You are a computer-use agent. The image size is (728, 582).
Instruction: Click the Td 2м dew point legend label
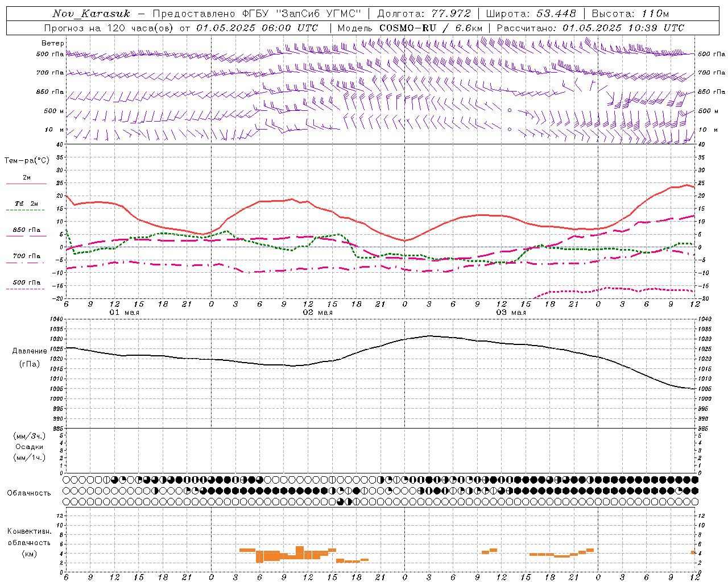(27, 203)
